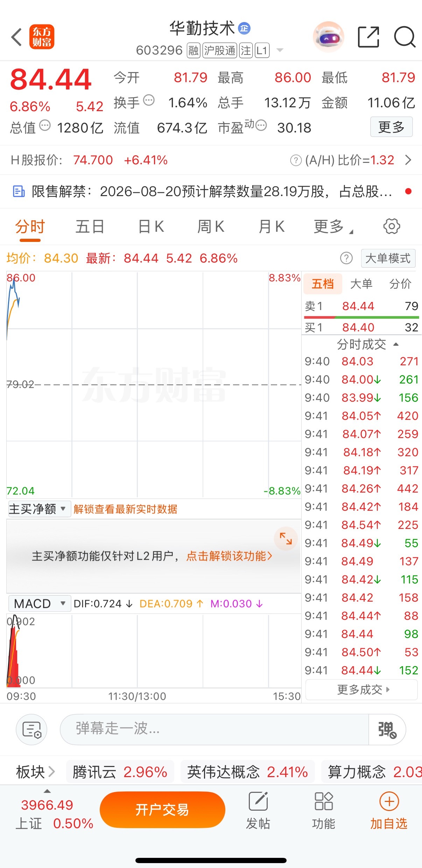Viewport: 422px width, 868px height.
Task: Tap the 沪股通 tag
Action: pyautogui.click(x=220, y=51)
